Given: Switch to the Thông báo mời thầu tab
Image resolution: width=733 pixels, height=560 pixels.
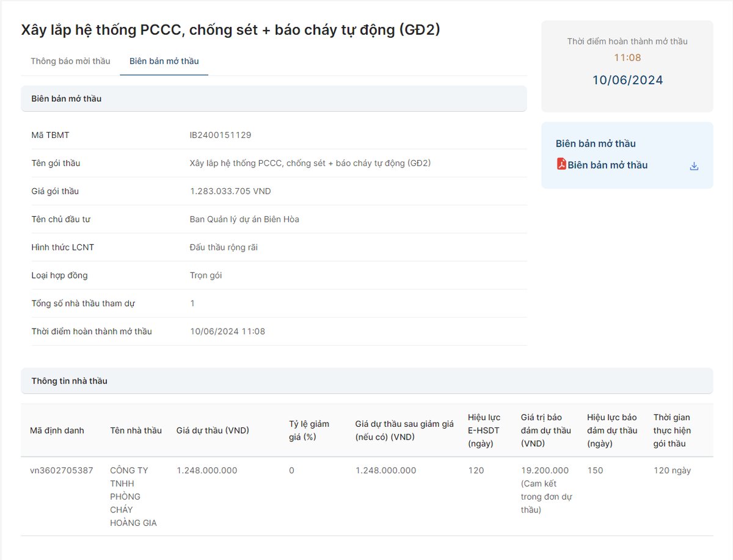Looking at the screenshot, I should click(x=70, y=61).
